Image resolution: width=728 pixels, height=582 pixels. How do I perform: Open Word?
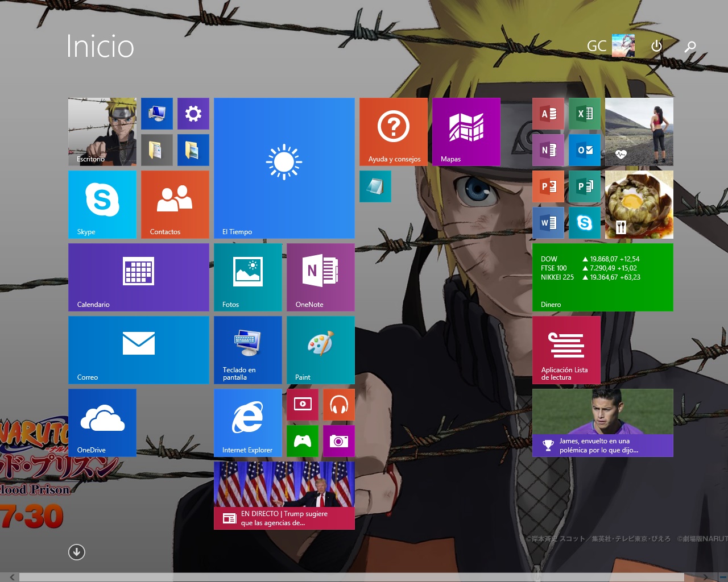(548, 222)
